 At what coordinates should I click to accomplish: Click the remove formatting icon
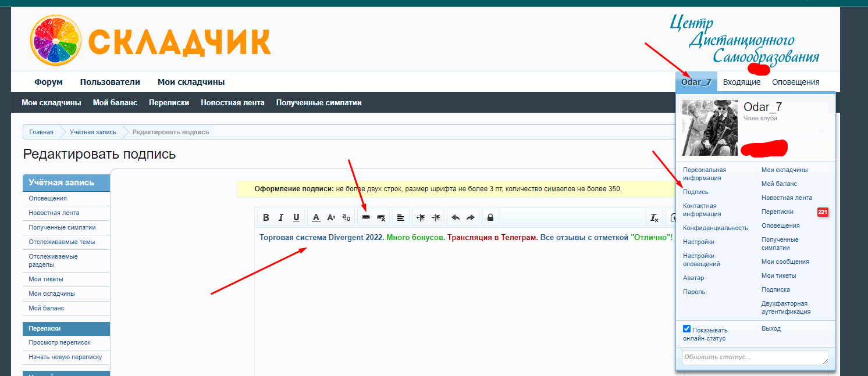654,217
